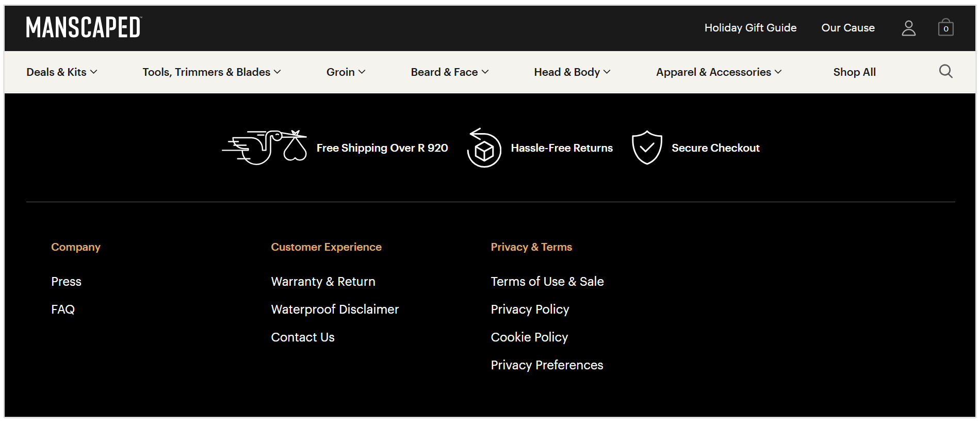
Task: Click the MANSCAPED logo
Action: (x=83, y=27)
